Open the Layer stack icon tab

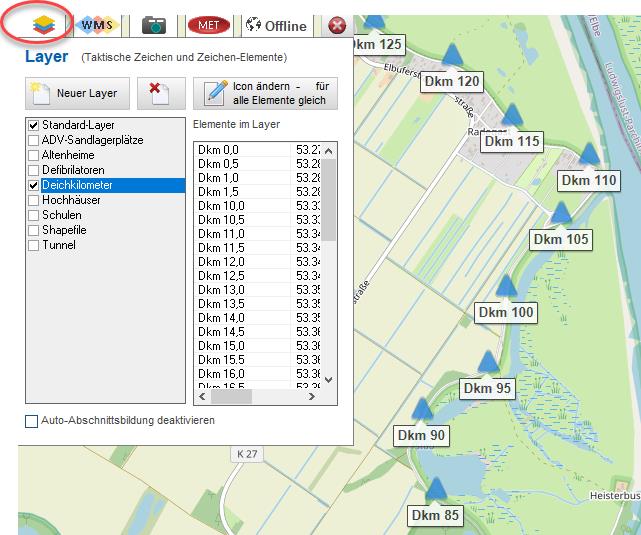43,24
